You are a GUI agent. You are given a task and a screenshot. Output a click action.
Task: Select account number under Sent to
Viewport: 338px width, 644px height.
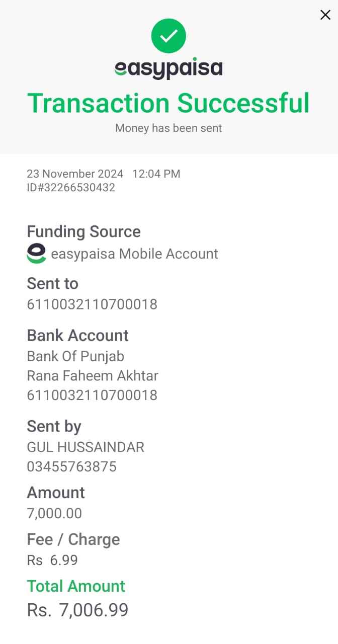[x=92, y=304]
